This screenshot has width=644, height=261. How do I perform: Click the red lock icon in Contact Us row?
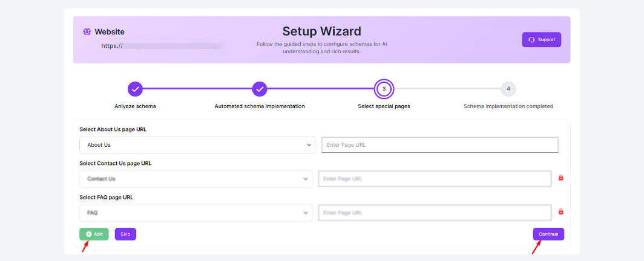click(560, 178)
